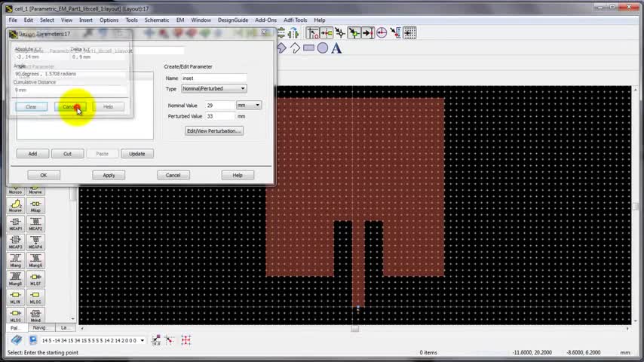Screen dimensions: 644x362
Task: Toggle pin snap mode icon
Action: coord(312,33)
